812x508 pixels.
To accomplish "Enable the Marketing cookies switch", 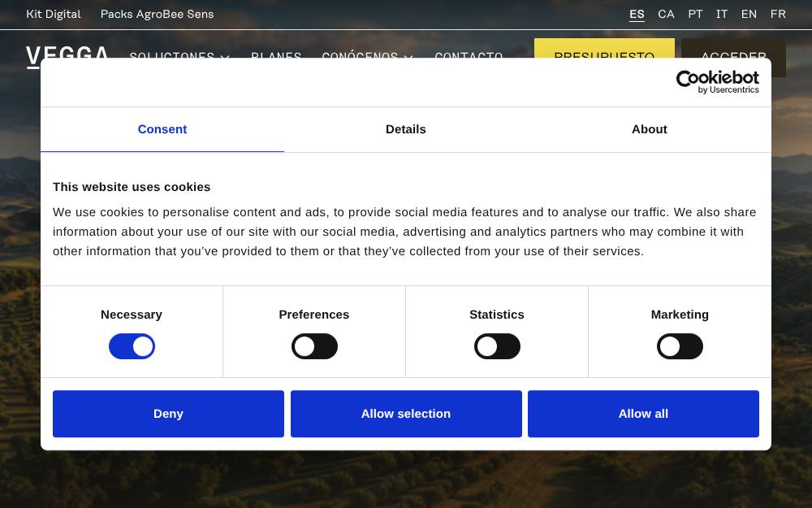I will (680, 346).
